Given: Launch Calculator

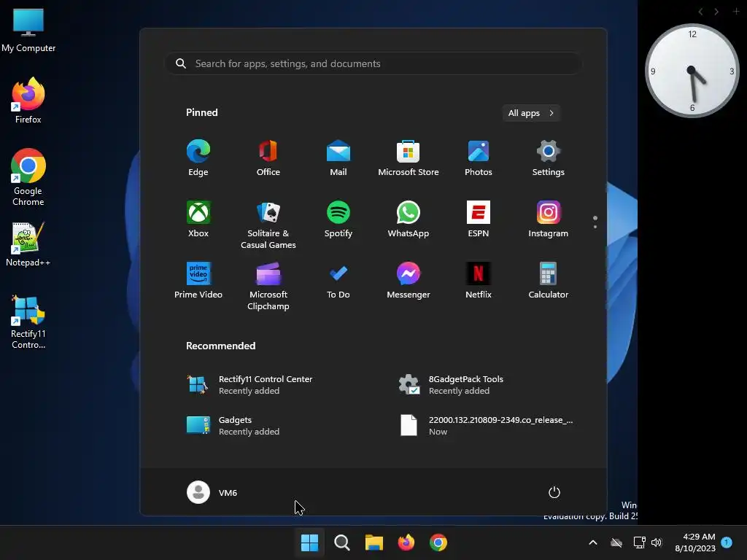Looking at the screenshot, I should (549, 281).
